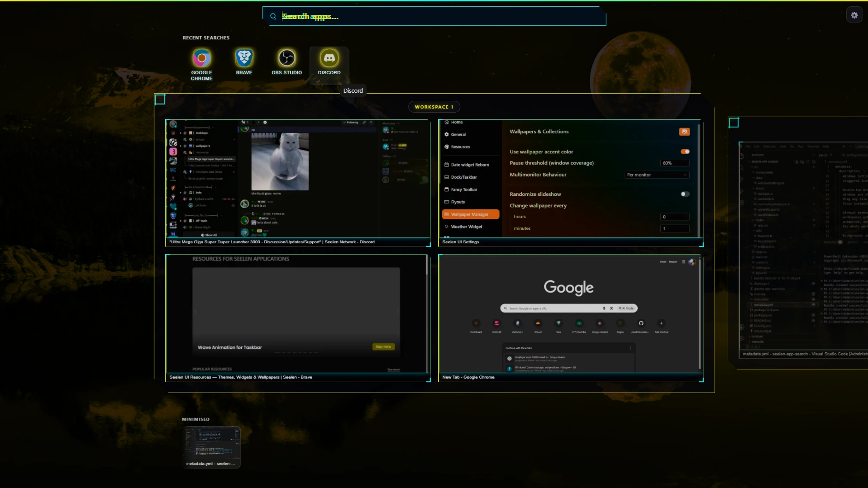The height and width of the screenshot is (488, 868).
Task: Click orange Wallpapers & Collections image button
Action: pyautogui.click(x=684, y=132)
